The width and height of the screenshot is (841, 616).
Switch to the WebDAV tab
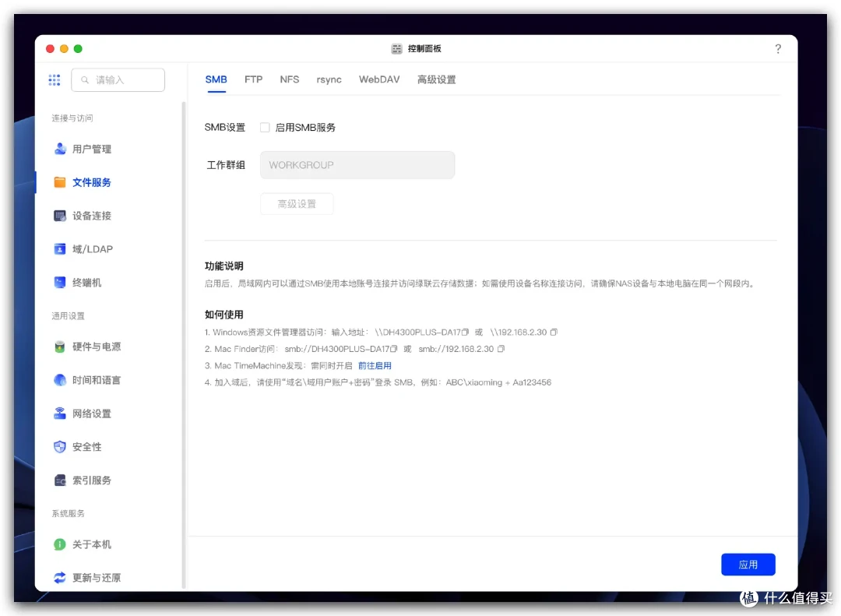point(379,79)
